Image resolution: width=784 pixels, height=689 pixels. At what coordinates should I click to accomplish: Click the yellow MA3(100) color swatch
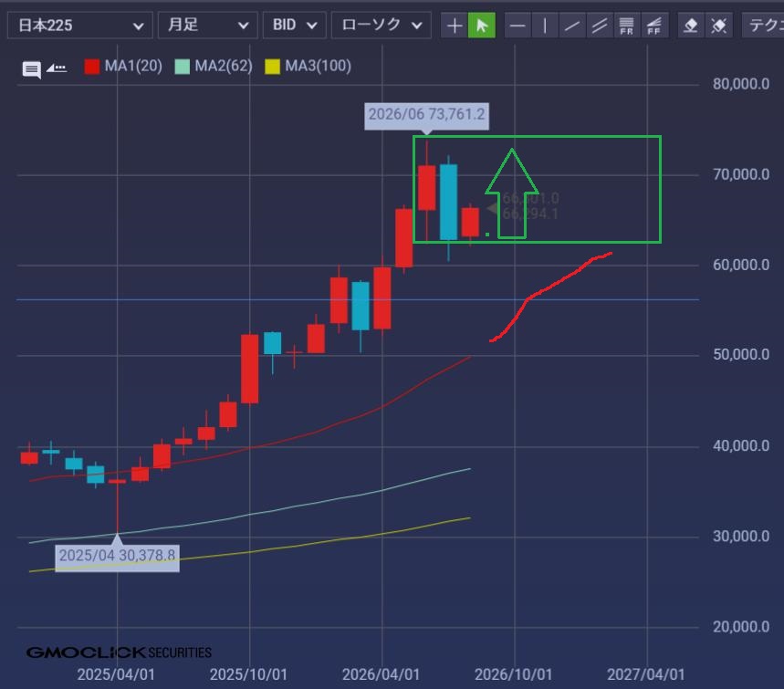(x=272, y=67)
